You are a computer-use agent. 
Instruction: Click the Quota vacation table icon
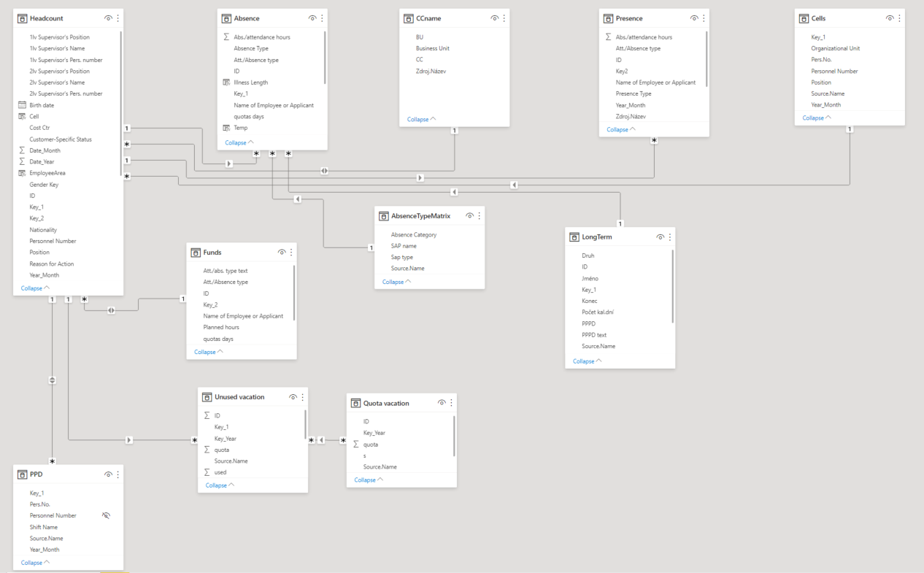pos(356,403)
